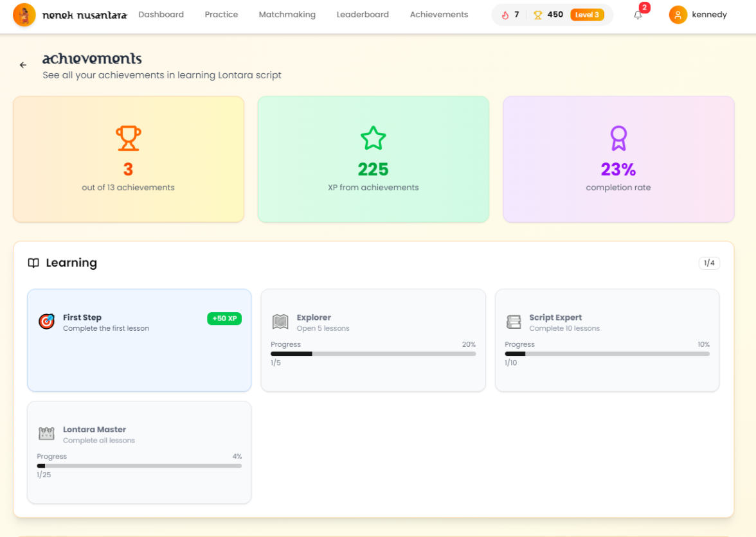Click the '1/10' progress count
Image resolution: width=756 pixels, height=537 pixels.
tap(510, 363)
